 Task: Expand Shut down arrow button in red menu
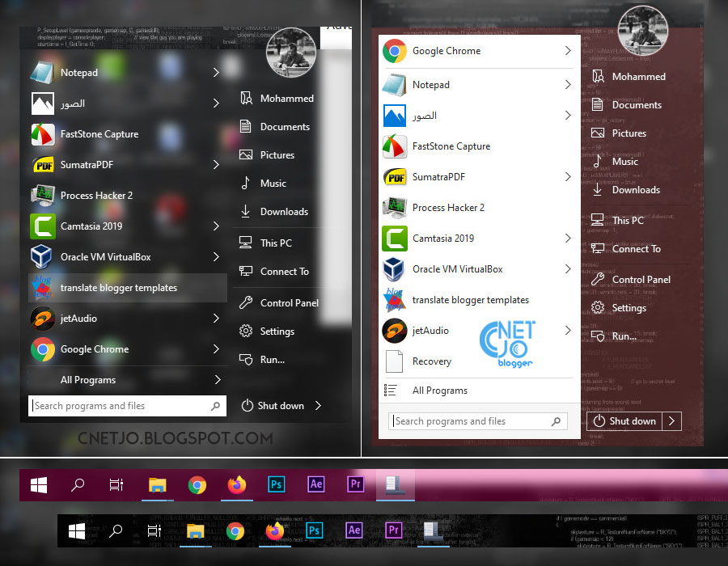671,421
